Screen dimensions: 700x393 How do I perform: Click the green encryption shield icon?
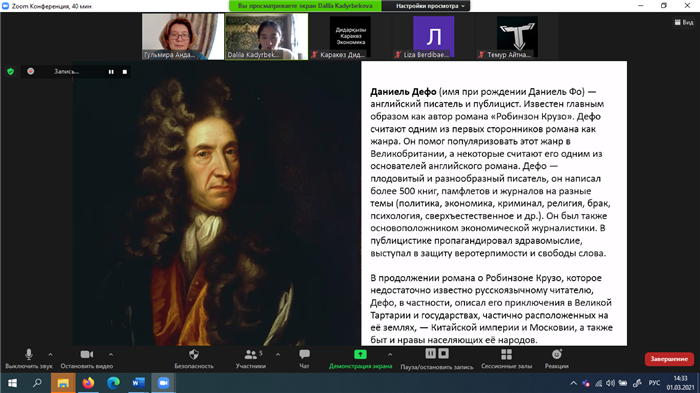(11, 71)
